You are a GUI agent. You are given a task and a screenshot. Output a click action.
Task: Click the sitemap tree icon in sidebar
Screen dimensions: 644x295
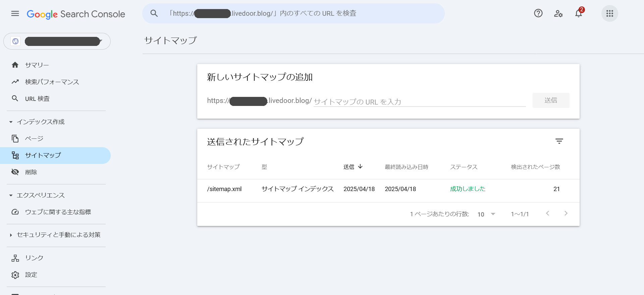[15, 155]
